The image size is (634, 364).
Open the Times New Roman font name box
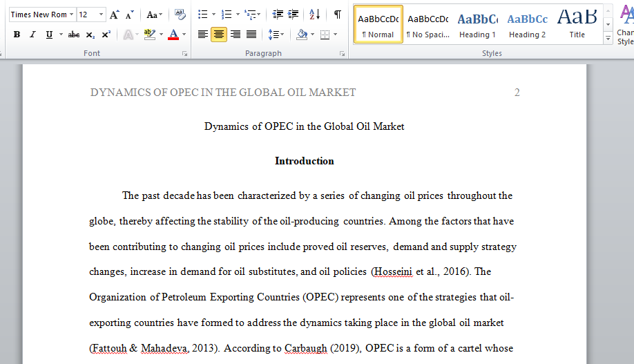pyautogui.click(x=42, y=15)
